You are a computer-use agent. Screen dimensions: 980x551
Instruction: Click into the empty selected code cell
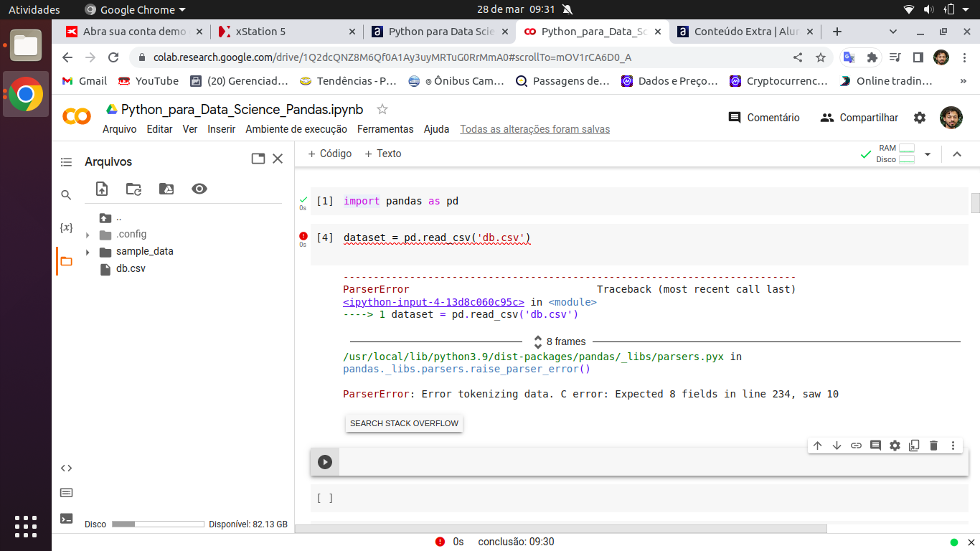(x=653, y=462)
